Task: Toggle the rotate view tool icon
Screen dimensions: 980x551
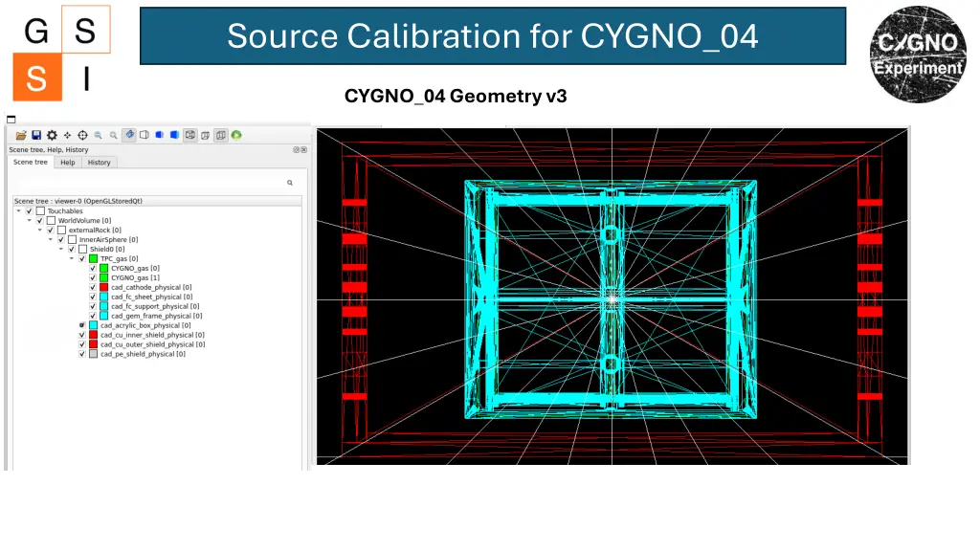Action: [129, 136]
